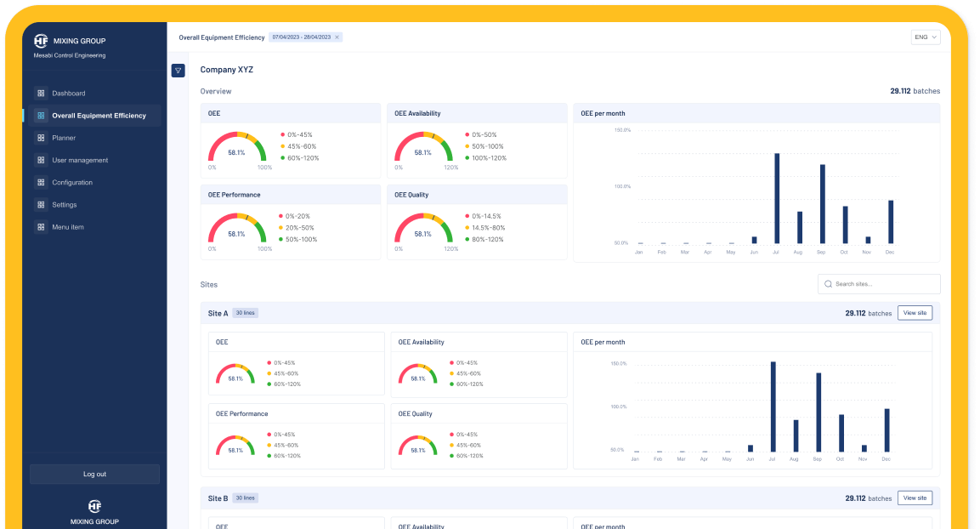
Task: Remove the date range filter chip
Action: 337,37
